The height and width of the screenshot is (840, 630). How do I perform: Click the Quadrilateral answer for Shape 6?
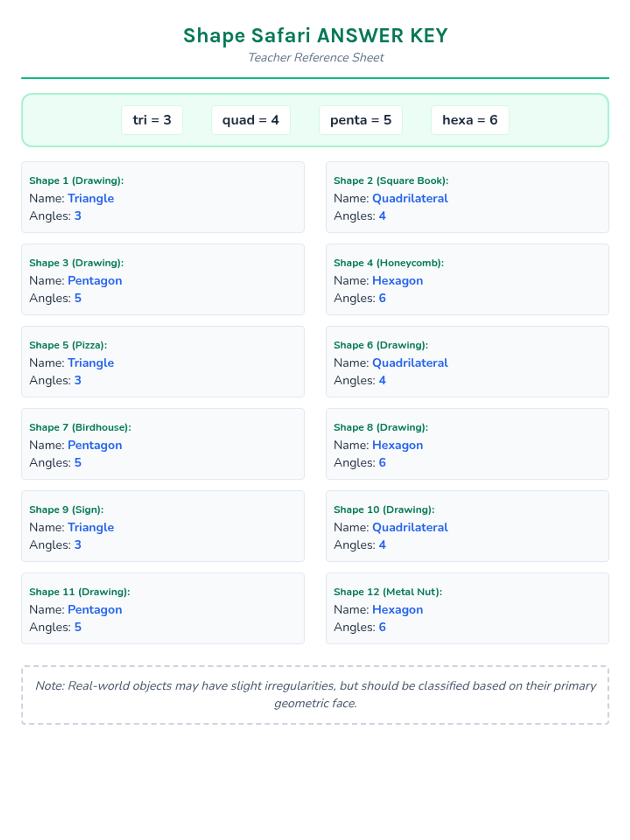tap(409, 363)
